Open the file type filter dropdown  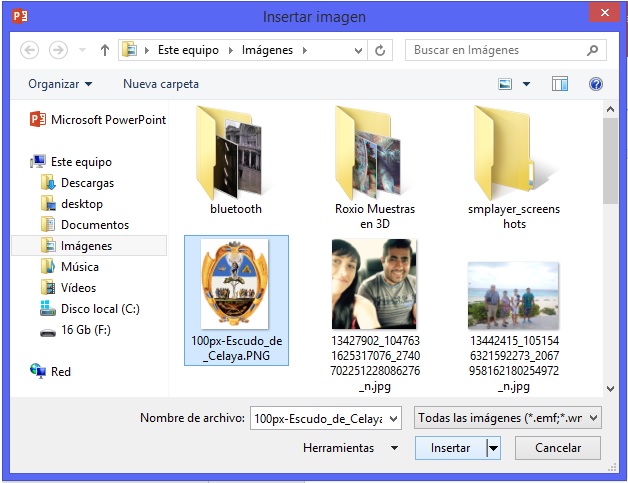[x=508, y=418]
